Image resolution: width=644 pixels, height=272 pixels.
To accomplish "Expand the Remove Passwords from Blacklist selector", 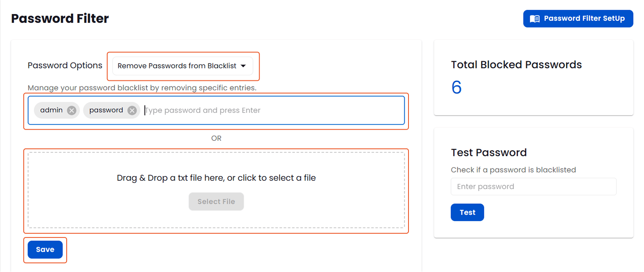I will 183,66.
